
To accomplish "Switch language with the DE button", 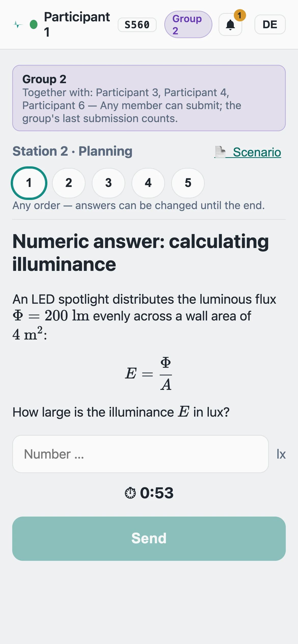I will [x=270, y=24].
